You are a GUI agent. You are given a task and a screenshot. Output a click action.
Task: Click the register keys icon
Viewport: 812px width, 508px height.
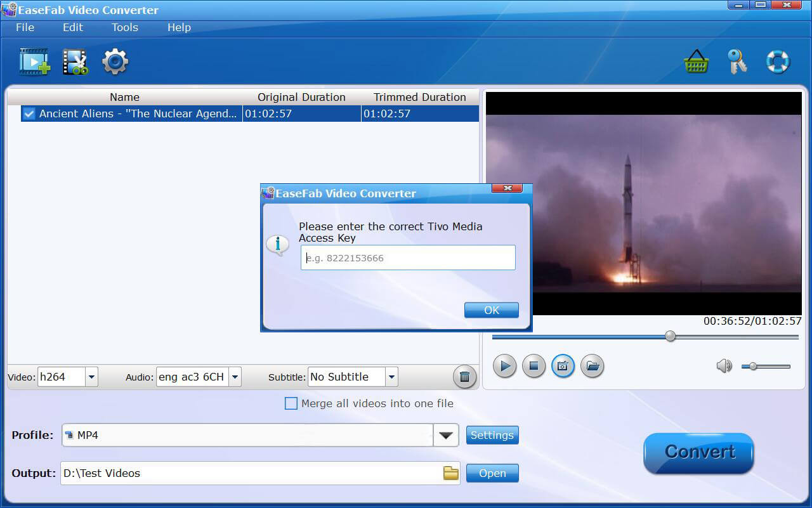pos(737,62)
